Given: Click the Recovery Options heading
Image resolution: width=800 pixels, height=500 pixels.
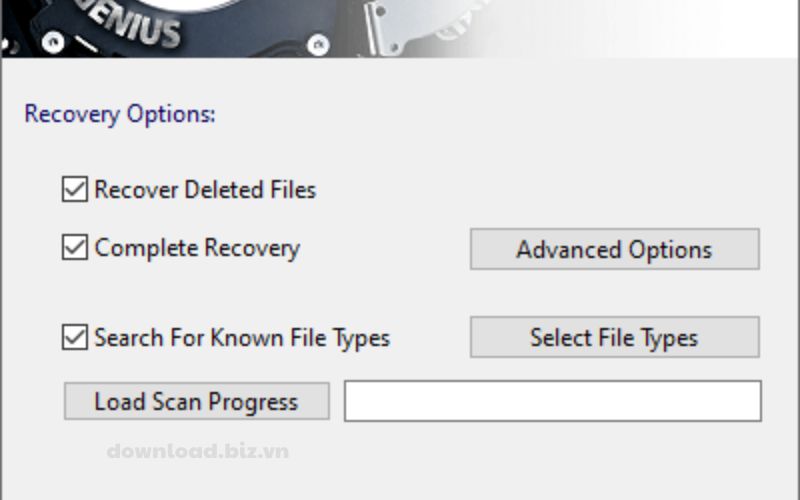Looking at the screenshot, I should [x=119, y=114].
